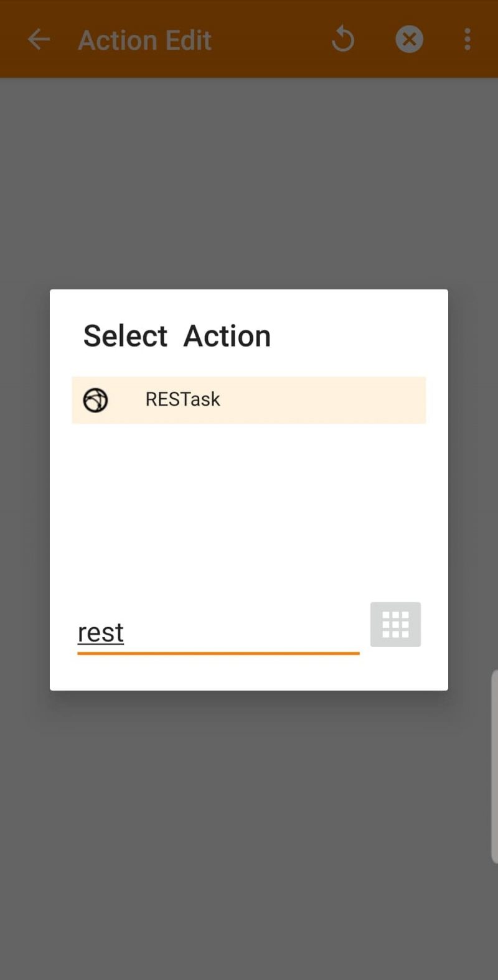Tap the back arrow on Action Edit
This screenshot has height=980, width=498.
tap(39, 39)
